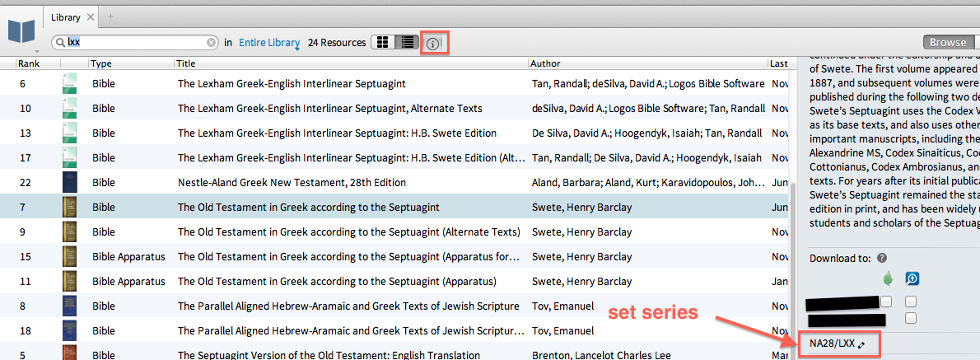Sort by the Last column header
The width and height of the screenshot is (980, 360).
coord(779,63)
